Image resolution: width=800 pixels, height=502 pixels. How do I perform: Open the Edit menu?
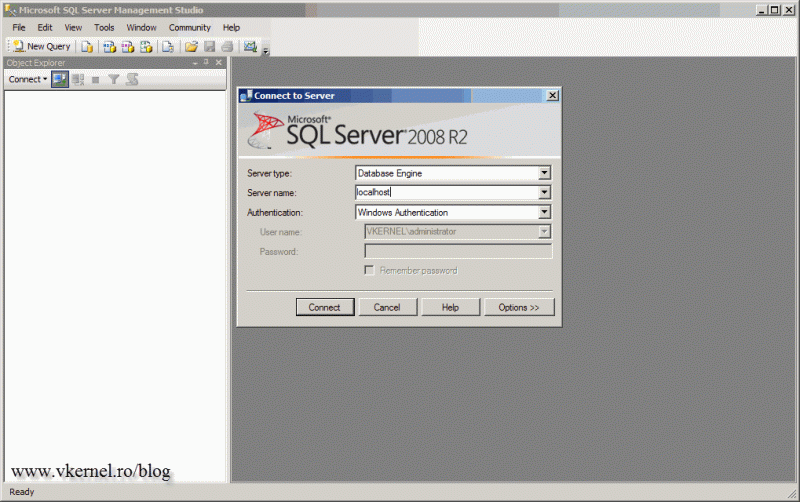pos(45,28)
